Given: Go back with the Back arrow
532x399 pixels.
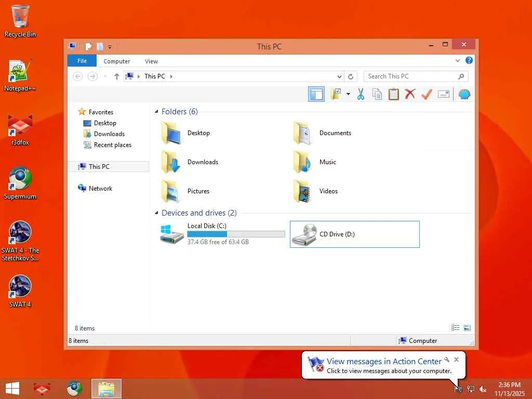Looking at the screenshot, I should point(78,76).
